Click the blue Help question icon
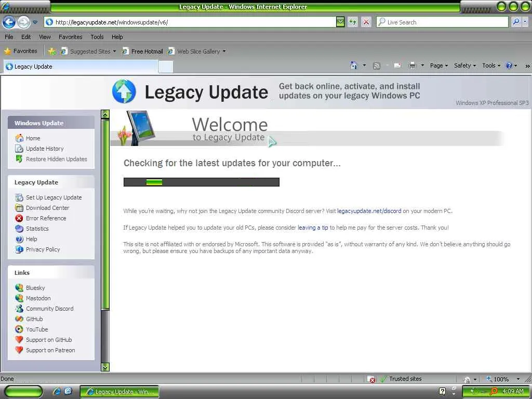Viewport: 532px width, 399px height. (x=509, y=65)
